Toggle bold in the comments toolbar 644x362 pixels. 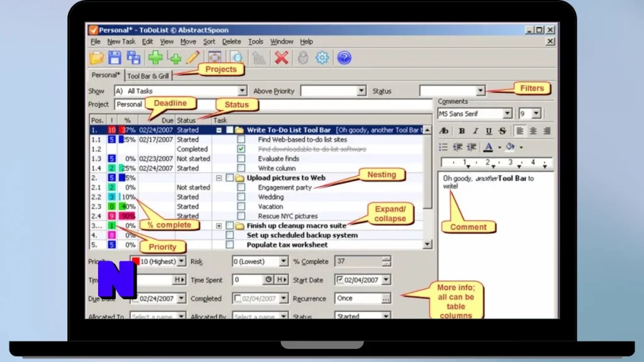tap(462, 131)
